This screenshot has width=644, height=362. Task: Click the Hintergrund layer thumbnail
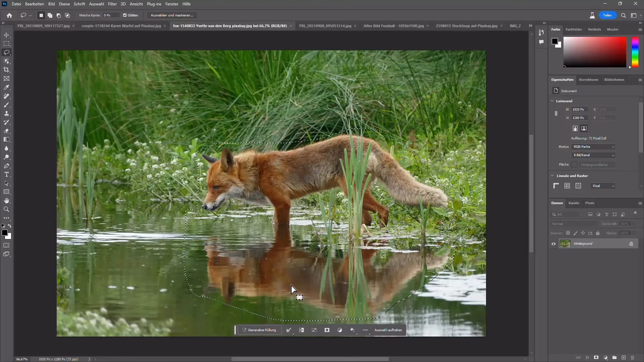click(x=566, y=244)
